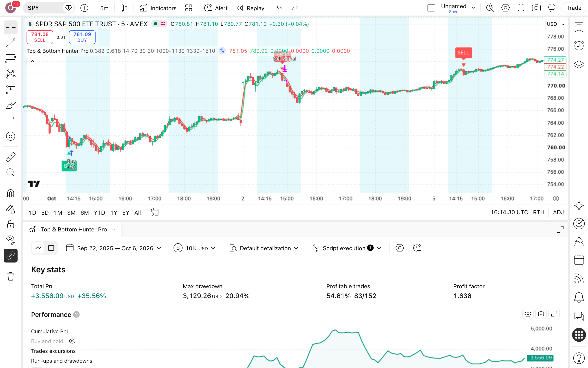Enter fullscreen chart mode
The height and width of the screenshot is (368, 588).
pos(521,8)
